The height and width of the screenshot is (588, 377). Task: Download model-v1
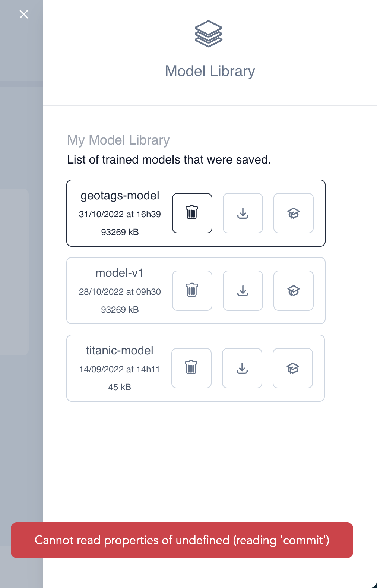243,290
